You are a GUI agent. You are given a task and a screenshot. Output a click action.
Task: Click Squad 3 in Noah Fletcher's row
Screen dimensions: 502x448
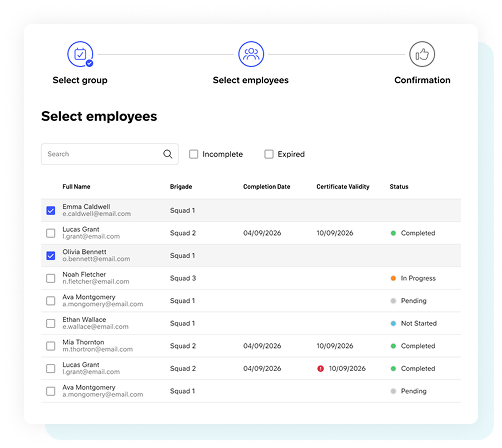[x=183, y=278]
